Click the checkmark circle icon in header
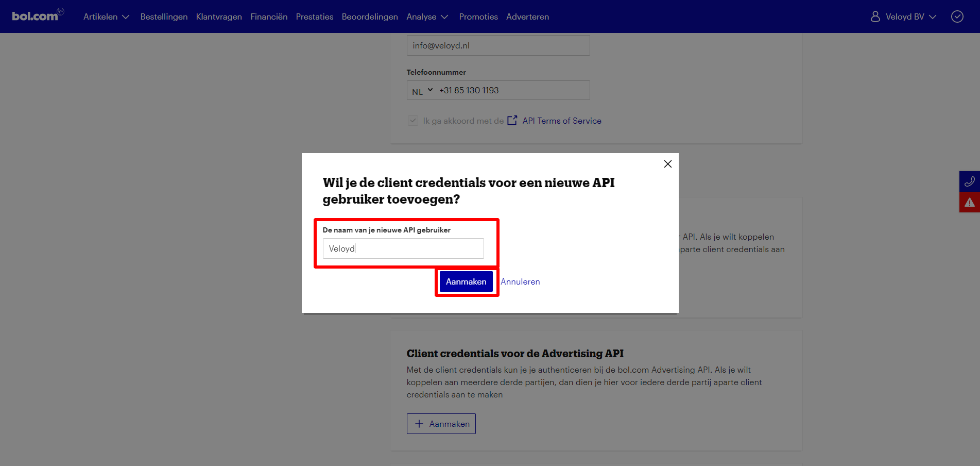Screen dimensions: 980x466 (957, 16)
